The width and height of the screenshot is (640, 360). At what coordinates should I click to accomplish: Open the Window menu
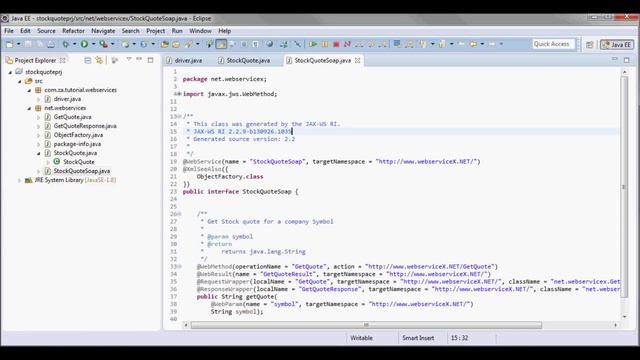(200, 31)
